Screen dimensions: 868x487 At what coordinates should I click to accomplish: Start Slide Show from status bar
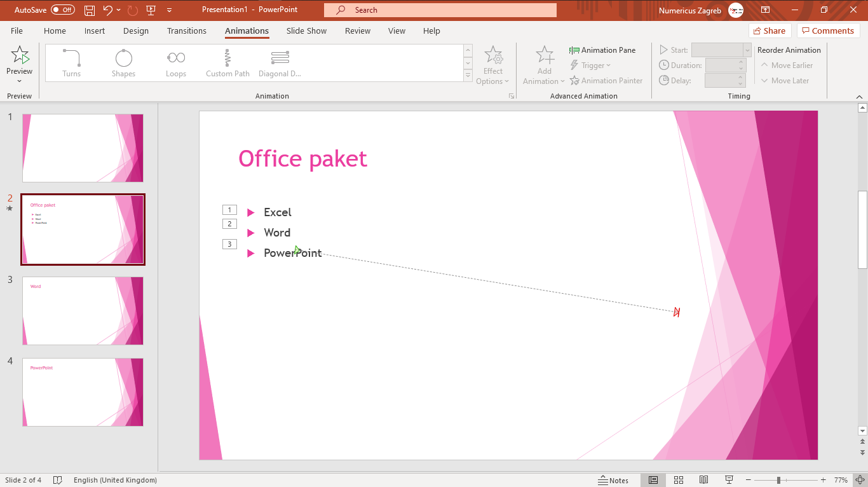coord(729,480)
